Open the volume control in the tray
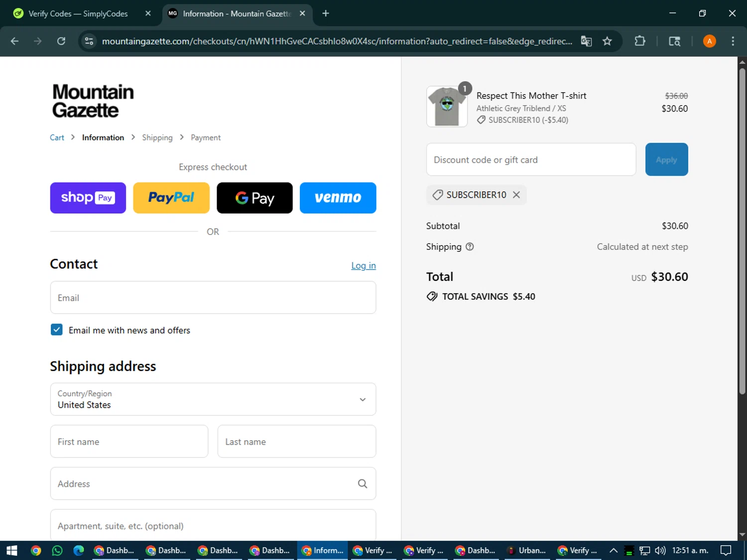 click(x=660, y=550)
